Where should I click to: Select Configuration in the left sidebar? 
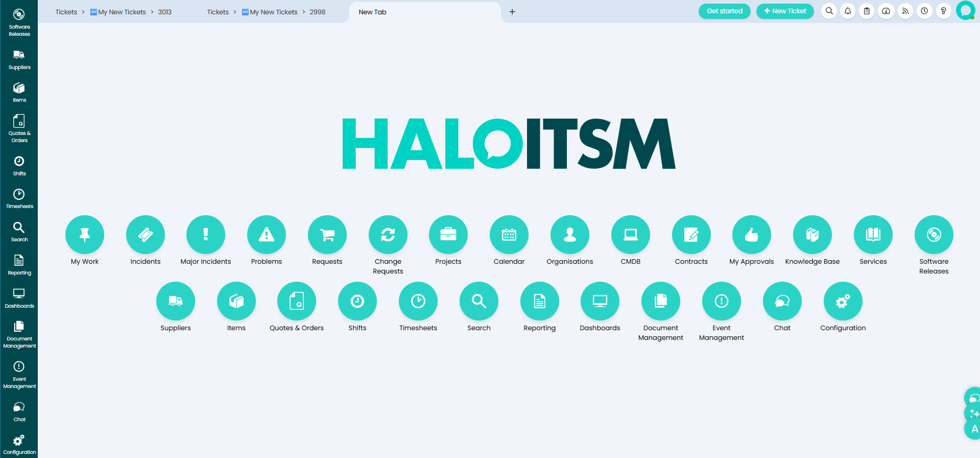pyautogui.click(x=19, y=445)
